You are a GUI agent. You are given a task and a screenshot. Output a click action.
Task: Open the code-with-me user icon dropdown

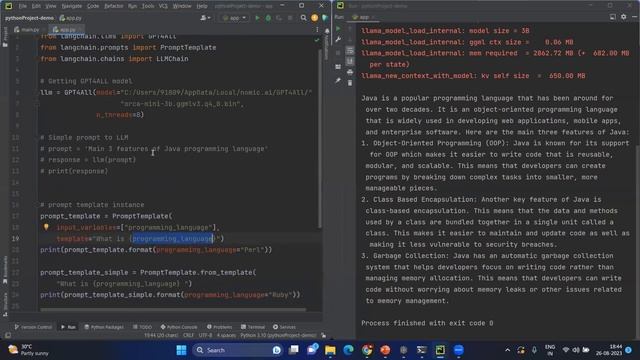(205, 18)
